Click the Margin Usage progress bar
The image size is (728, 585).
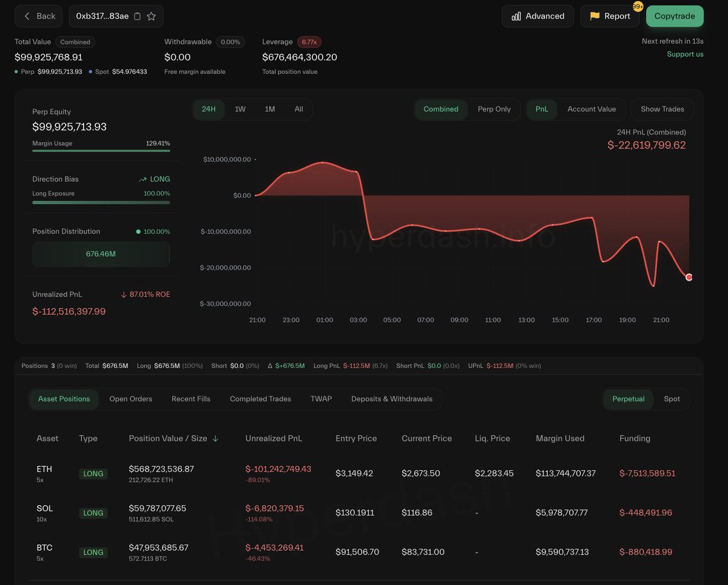pyautogui.click(x=101, y=151)
